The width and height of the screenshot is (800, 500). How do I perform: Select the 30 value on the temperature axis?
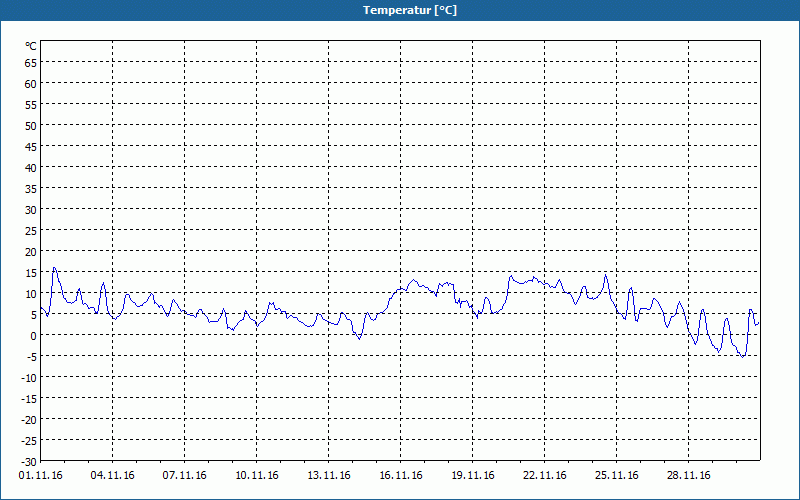click(x=31, y=209)
